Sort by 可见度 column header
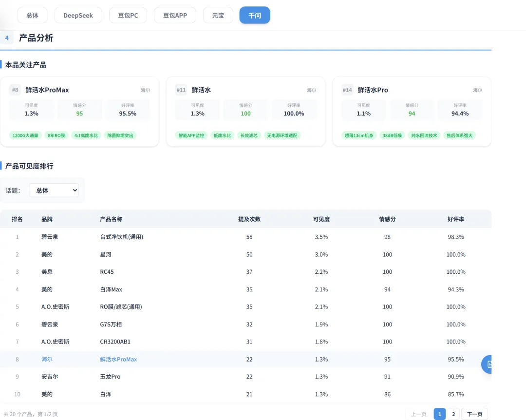 pos(321,219)
